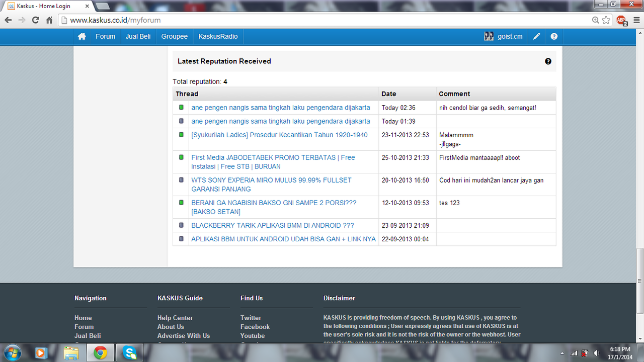Click green marker beside BAKSO SETAN thread
Screen dimensions: 644x362
point(181,202)
